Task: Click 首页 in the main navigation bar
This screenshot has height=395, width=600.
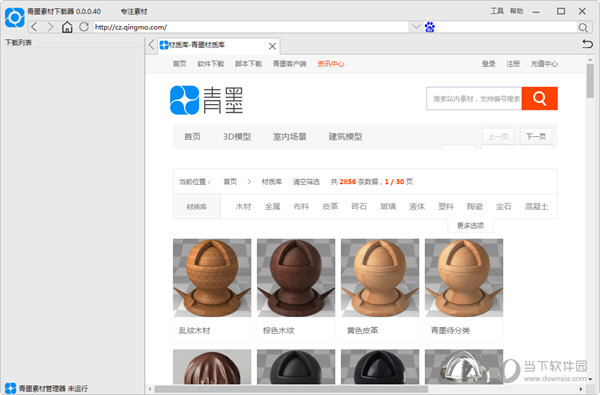Action: click(x=192, y=137)
